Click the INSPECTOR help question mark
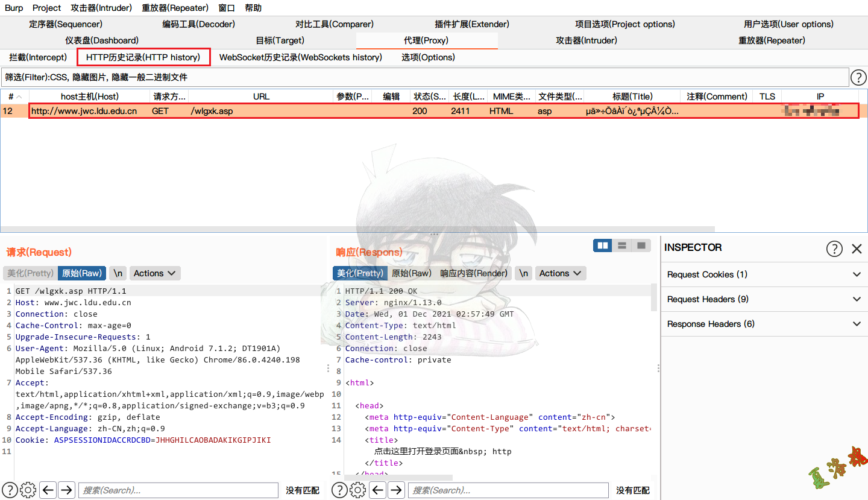 834,248
